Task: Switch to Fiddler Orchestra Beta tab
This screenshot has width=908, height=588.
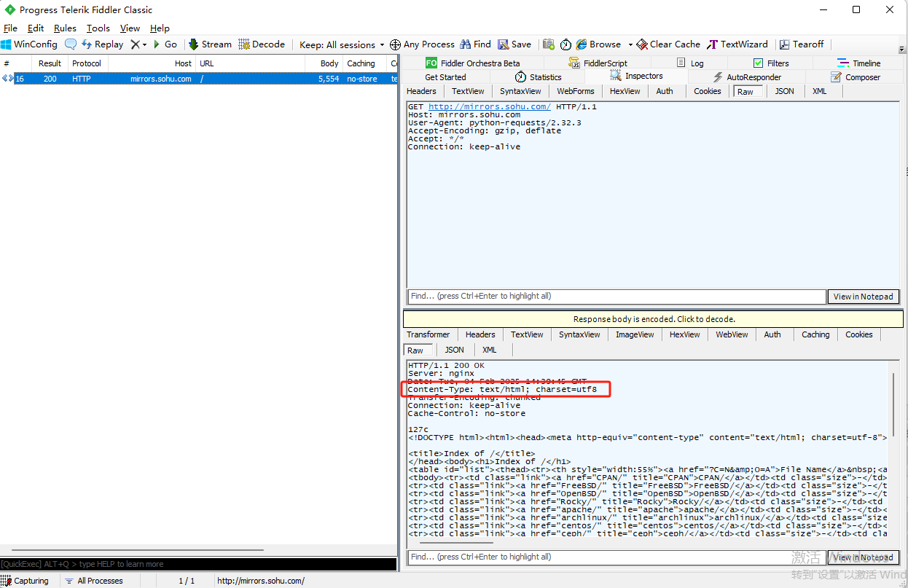Action: 472,63
